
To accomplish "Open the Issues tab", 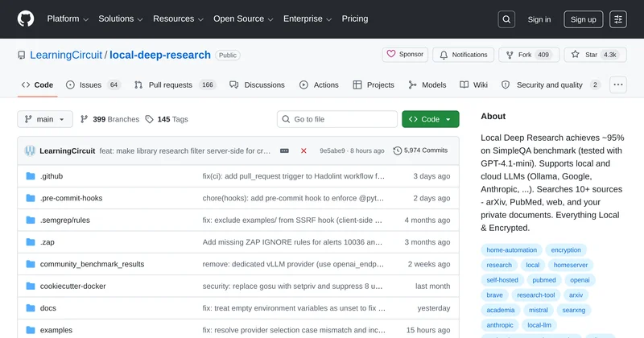I will 92,84.
